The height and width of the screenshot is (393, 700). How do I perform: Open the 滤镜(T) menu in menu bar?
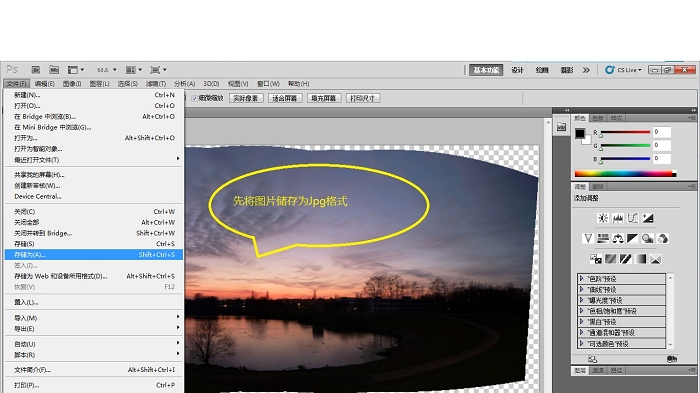[x=156, y=84]
